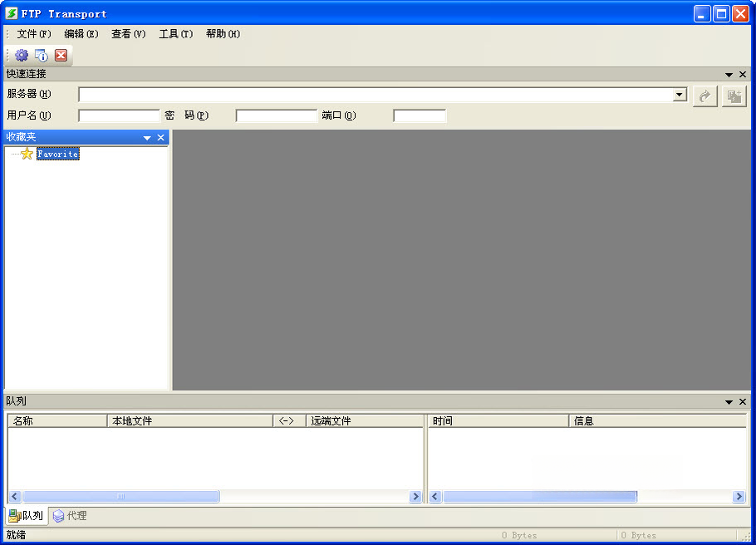756x545 pixels.
Task: Click the first 0 Bytes status entry
Action: tap(519, 535)
